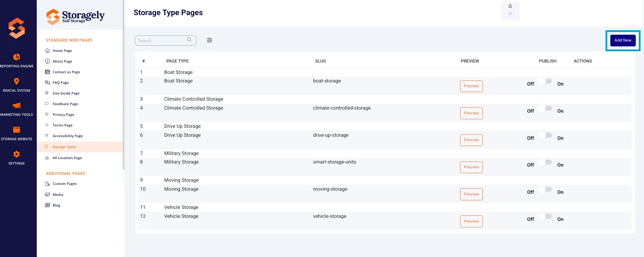Focus the Search input field

165,41
